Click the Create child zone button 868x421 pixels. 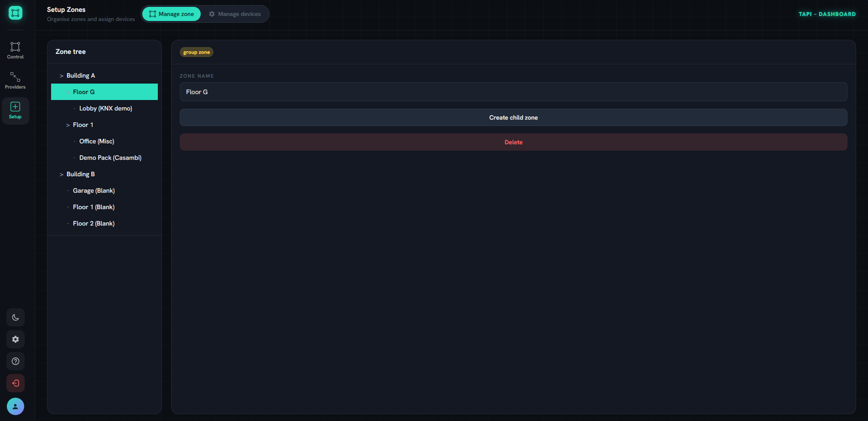514,117
